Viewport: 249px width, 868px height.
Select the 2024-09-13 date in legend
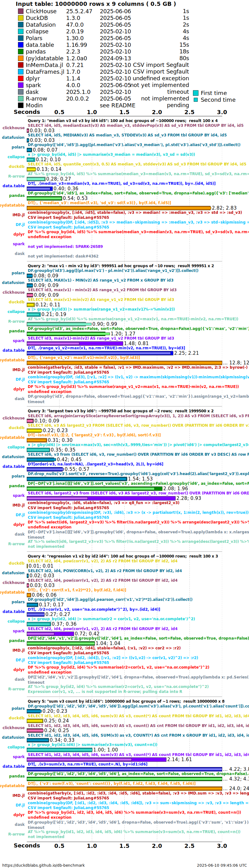pos(115,58)
